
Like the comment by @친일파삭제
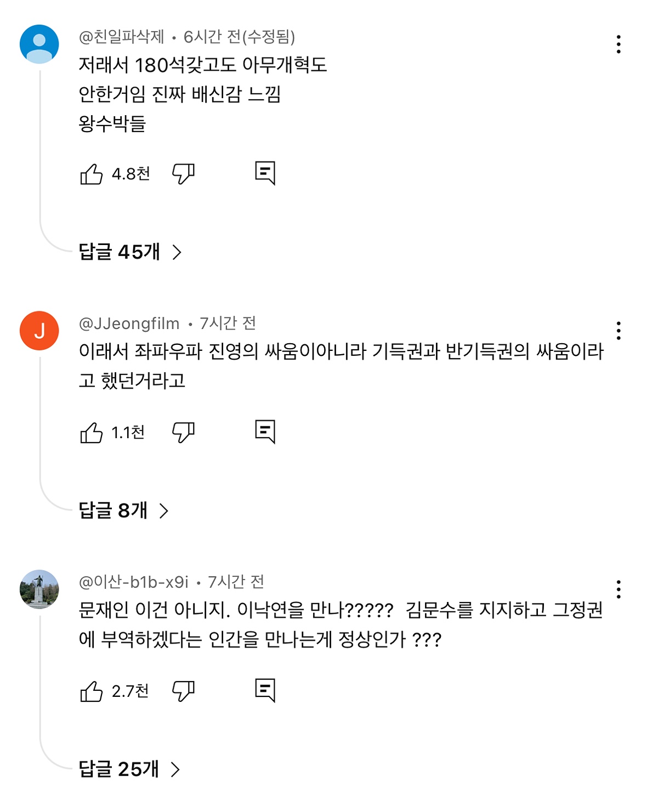[92, 174]
